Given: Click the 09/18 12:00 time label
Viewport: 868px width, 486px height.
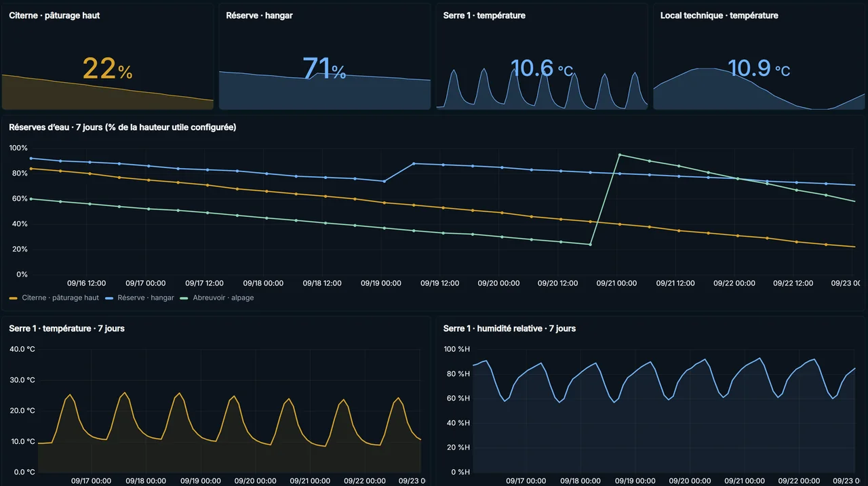Looking at the screenshot, I should [x=322, y=283].
